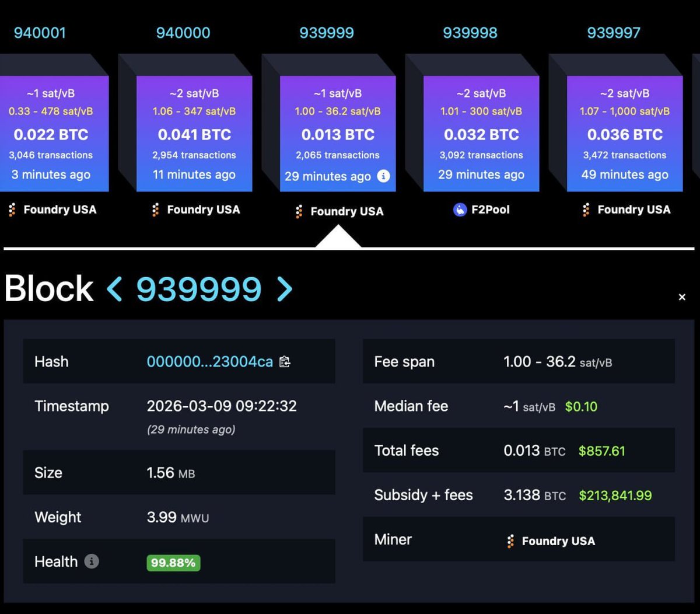Screen dimensions: 700x614
Task: Open the full hash link 000000...23004ca
Action: [x=210, y=362]
